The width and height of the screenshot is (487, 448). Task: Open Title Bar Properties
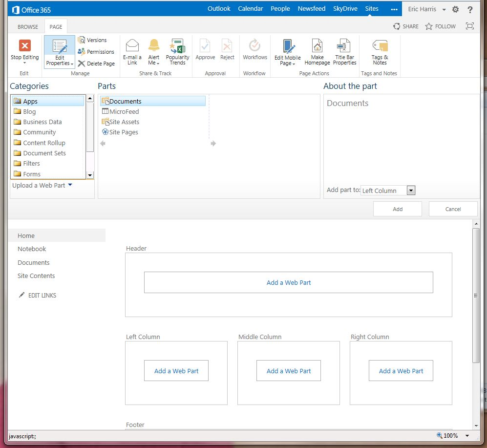(x=344, y=52)
